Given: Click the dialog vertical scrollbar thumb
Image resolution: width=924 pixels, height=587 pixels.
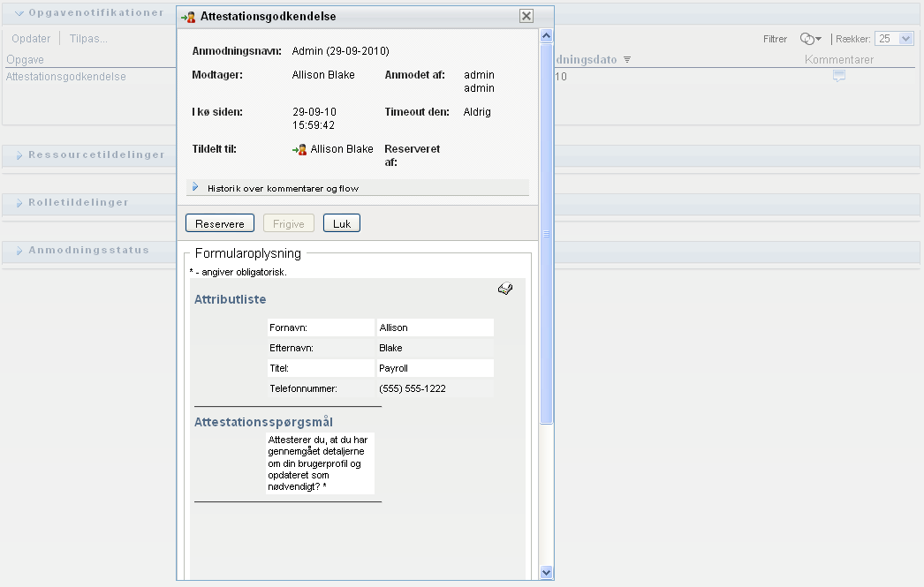Looking at the screenshot, I should tap(546, 233).
